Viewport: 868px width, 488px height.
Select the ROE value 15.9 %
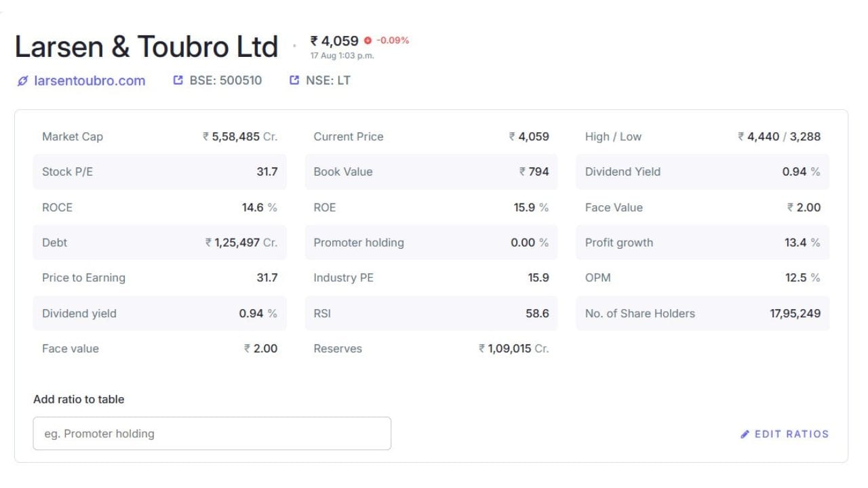531,207
